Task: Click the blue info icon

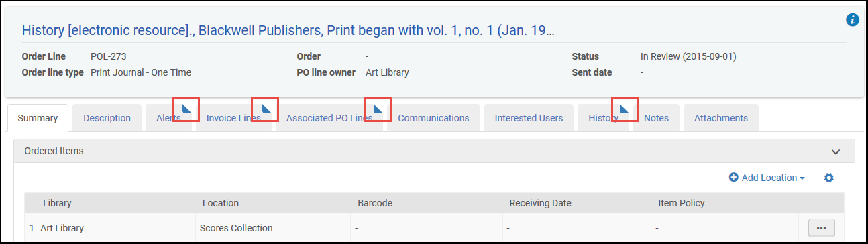Action: (x=853, y=19)
